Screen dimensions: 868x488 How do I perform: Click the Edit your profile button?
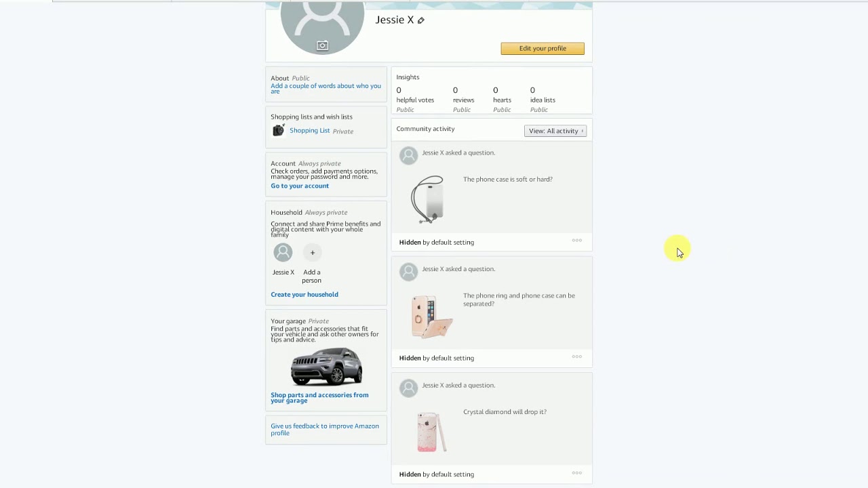tap(542, 48)
